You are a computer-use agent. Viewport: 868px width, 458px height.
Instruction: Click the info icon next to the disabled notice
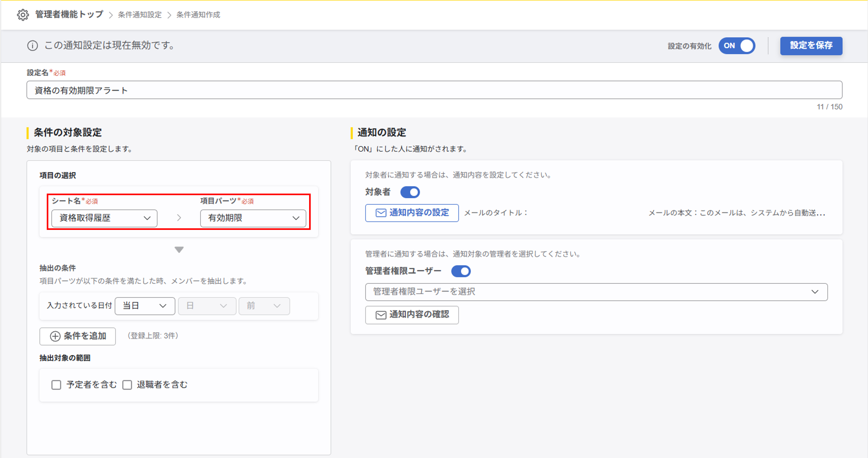(x=32, y=46)
